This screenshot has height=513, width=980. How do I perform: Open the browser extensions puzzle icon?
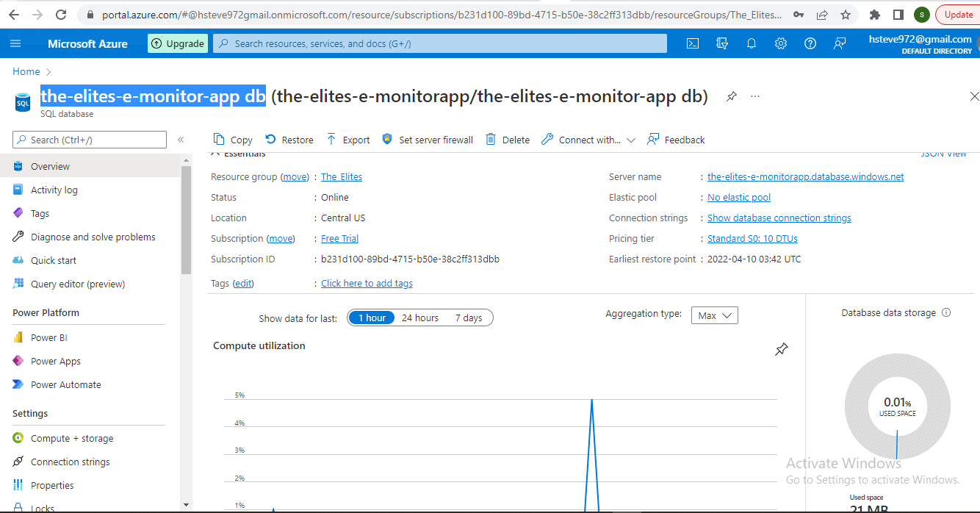pos(874,15)
